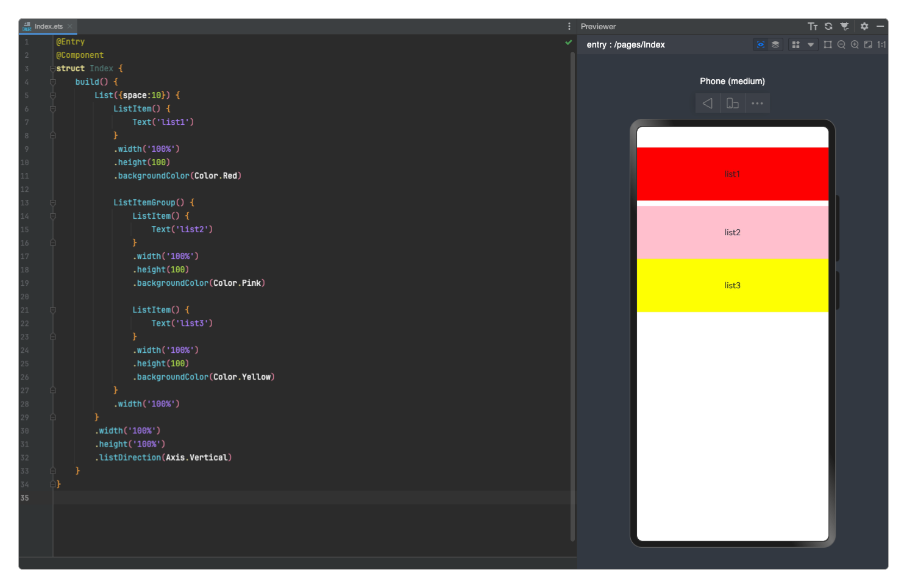Close the Index.ets tab
The image size is (907, 588).
[70, 26]
